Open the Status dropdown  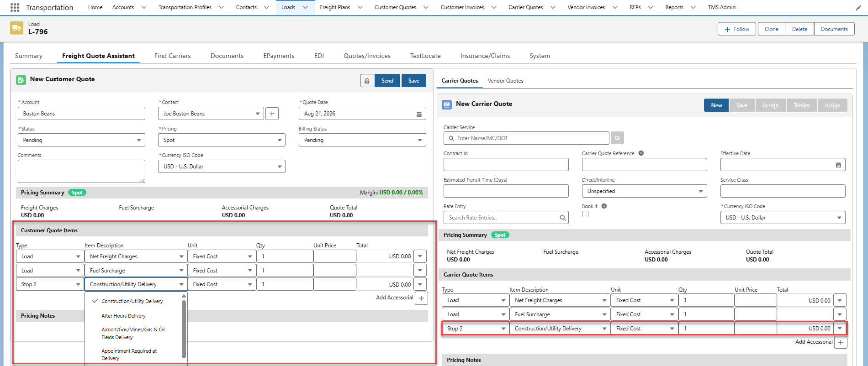(81, 140)
